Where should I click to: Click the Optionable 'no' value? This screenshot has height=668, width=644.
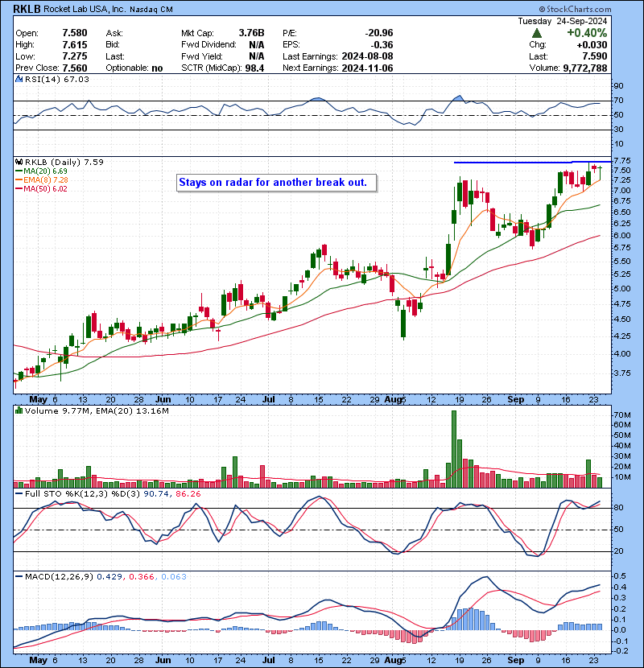[x=157, y=68]
